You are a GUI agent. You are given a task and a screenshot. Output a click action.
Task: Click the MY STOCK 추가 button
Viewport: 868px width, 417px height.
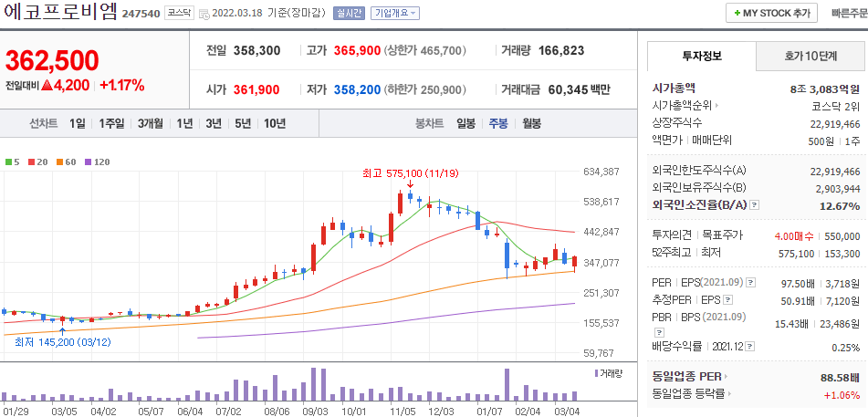771,13
